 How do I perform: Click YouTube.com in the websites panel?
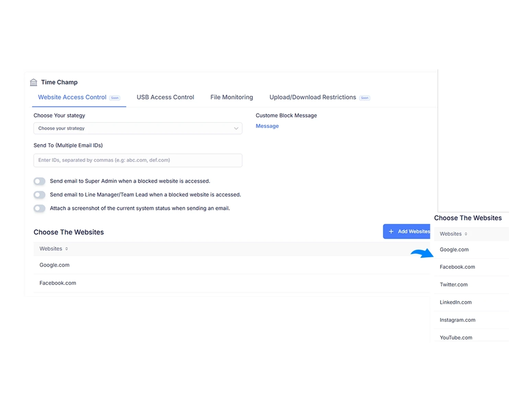pos(456,337)
